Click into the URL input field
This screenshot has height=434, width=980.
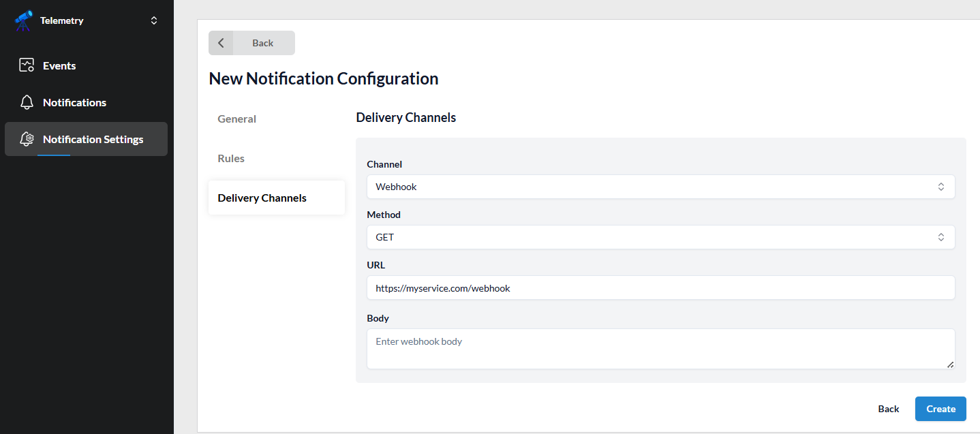[660, 288]
